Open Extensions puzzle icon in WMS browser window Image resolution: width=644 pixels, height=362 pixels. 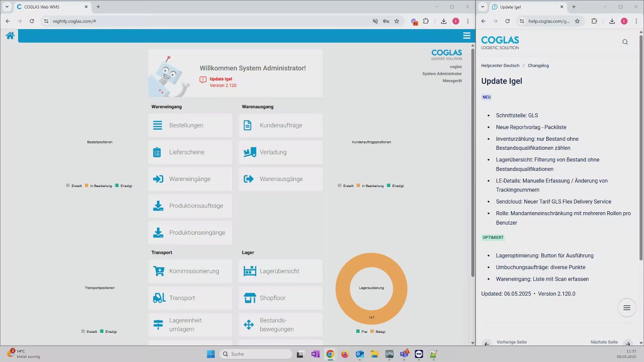click(x=426, y=21)
